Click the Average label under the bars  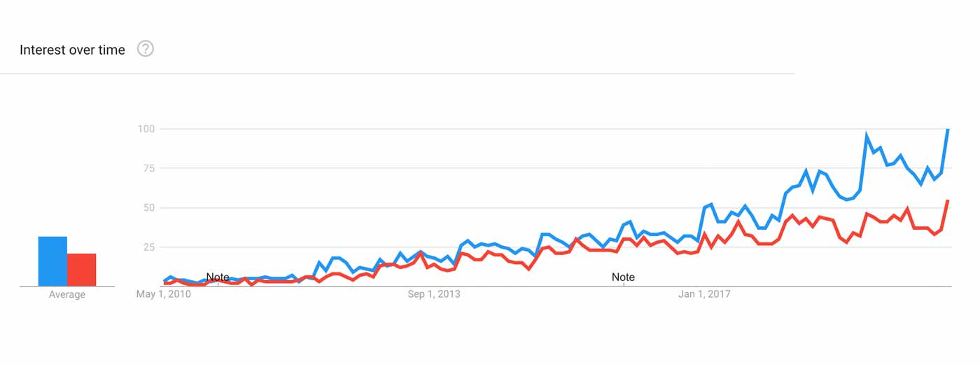[67, 295]
